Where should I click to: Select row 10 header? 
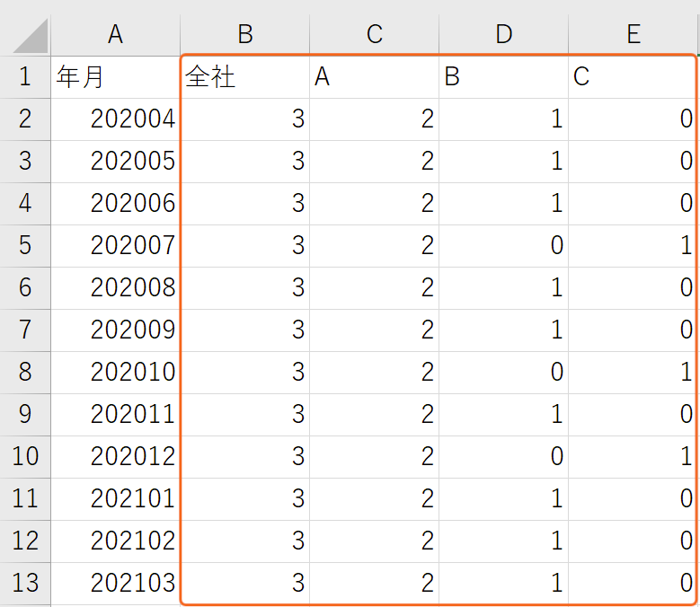coord(25,457)
